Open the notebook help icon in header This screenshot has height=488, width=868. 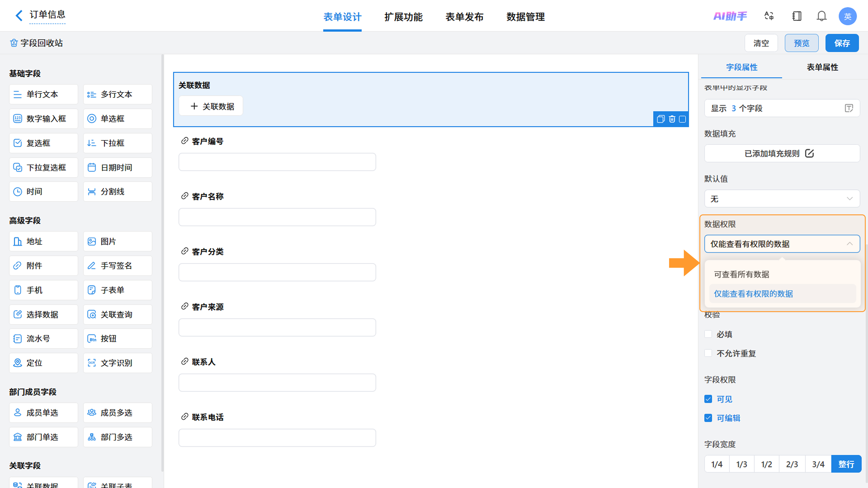797,16
